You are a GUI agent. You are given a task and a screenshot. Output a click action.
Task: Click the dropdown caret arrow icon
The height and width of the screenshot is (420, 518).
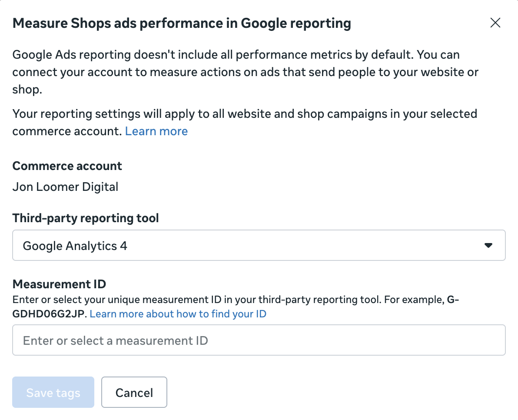tap(488, 246)
